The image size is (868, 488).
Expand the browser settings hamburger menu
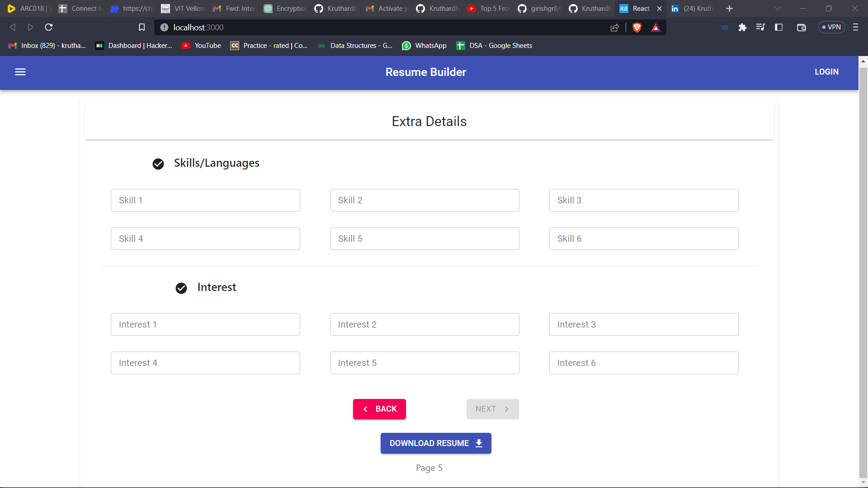click(855, 28)
